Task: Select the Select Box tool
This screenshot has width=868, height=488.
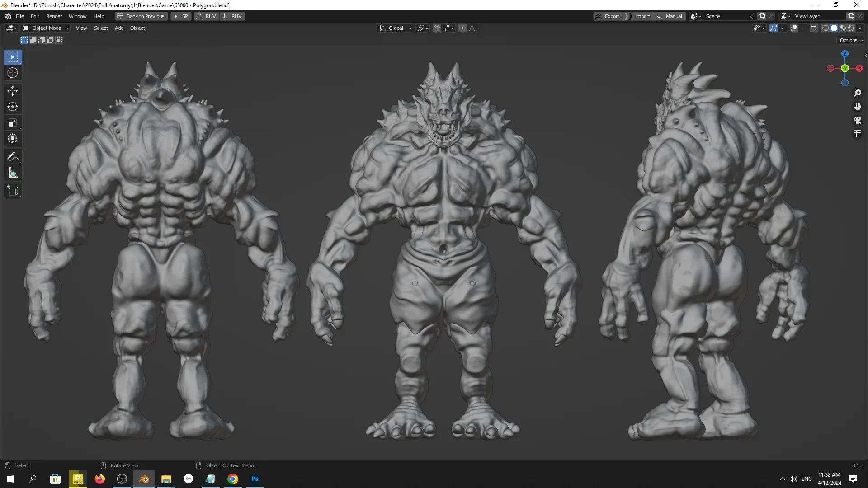Action: pyautogui.click(x=13, y=57)
